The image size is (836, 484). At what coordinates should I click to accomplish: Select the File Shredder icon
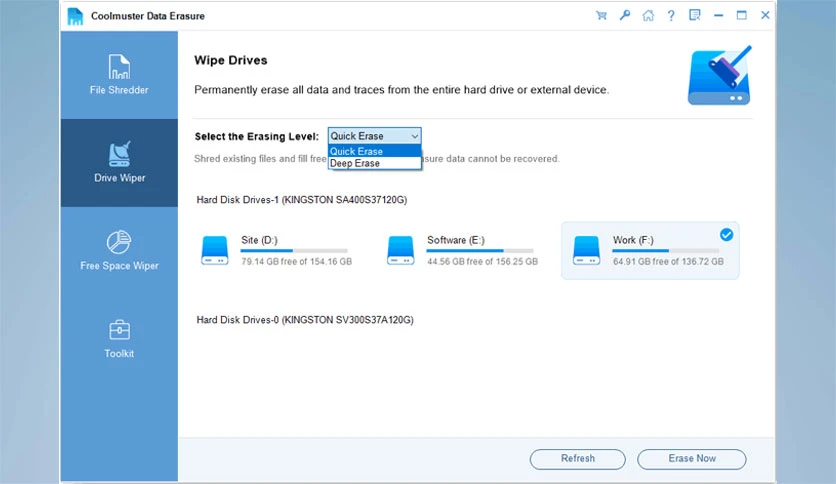coord(119,67)
